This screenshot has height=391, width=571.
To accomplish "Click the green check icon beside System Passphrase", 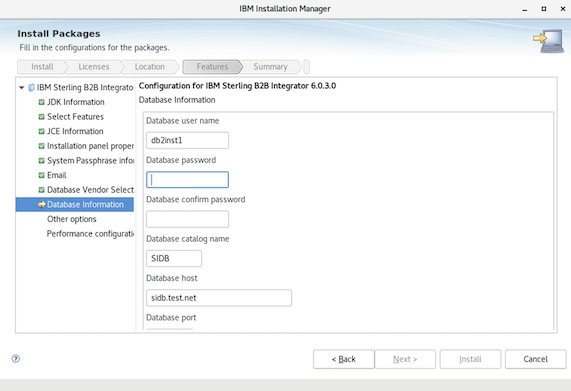I will tap(42, 161).
